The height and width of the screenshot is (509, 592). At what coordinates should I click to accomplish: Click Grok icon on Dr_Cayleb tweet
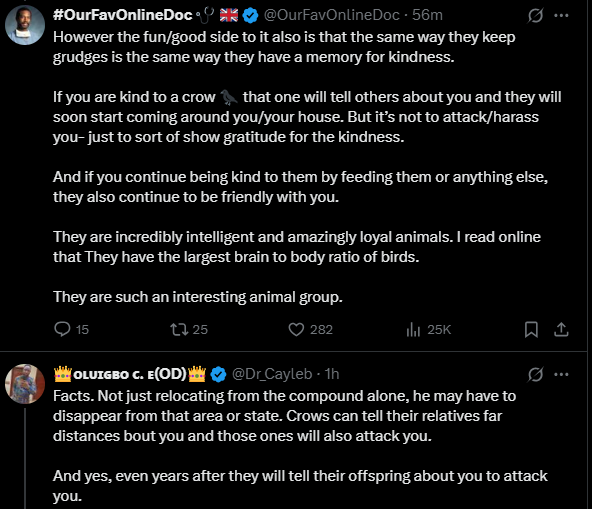point(535,374)
